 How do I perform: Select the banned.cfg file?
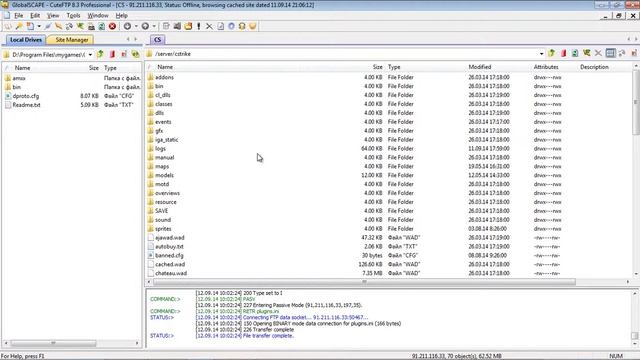click(169, 256)
